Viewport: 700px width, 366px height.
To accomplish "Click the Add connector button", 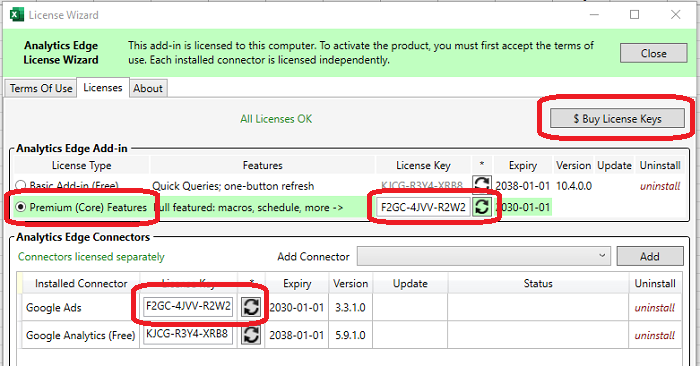I will pos(650,256).
